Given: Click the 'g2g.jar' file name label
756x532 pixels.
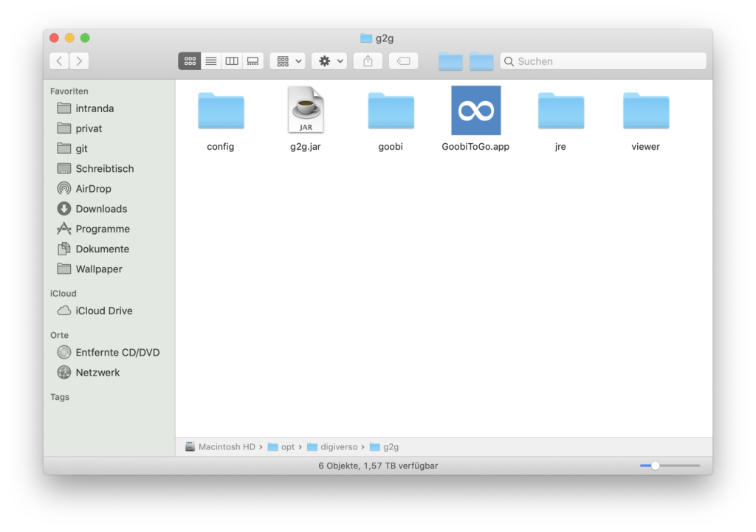Looking at the screenshot, I should [x=306, y=147].
